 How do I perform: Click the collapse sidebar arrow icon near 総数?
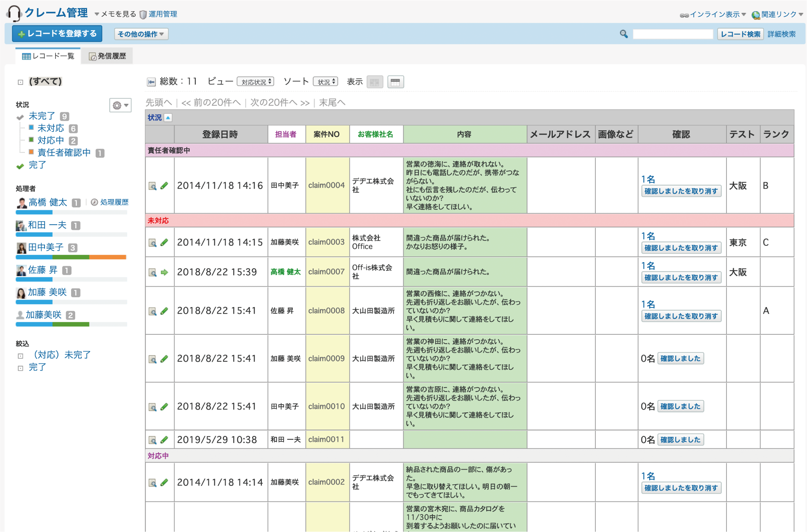click(x=151, y=82)
